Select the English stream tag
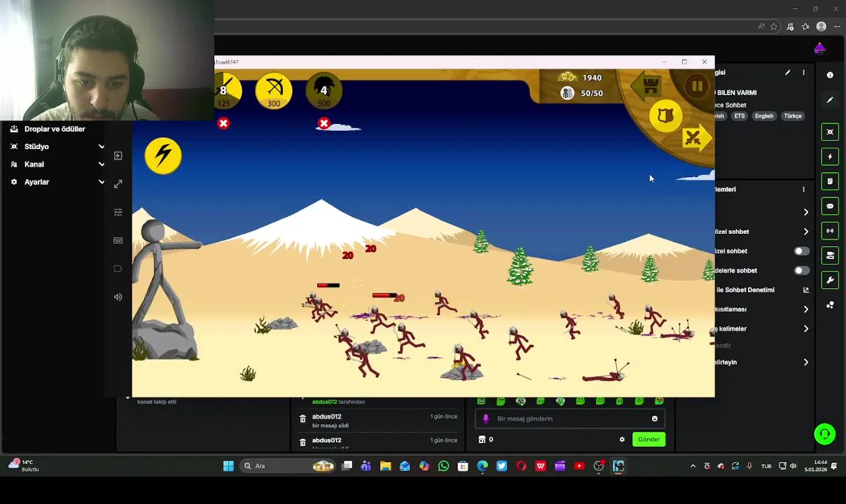The width and height of the screenshot is (846, 504). (x=764, y=116)
